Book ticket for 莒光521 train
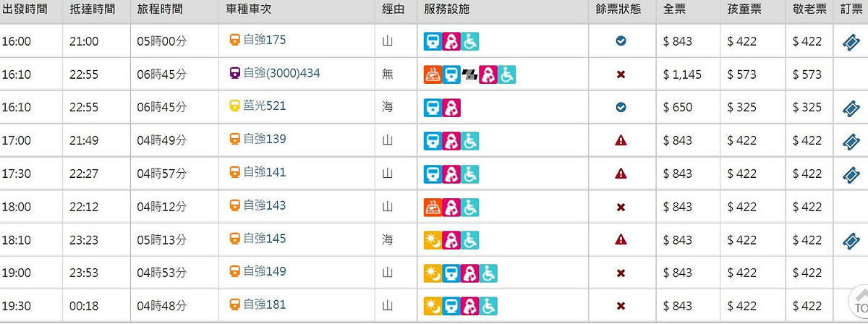Viewport: 868px width, 324px height. 851,108
